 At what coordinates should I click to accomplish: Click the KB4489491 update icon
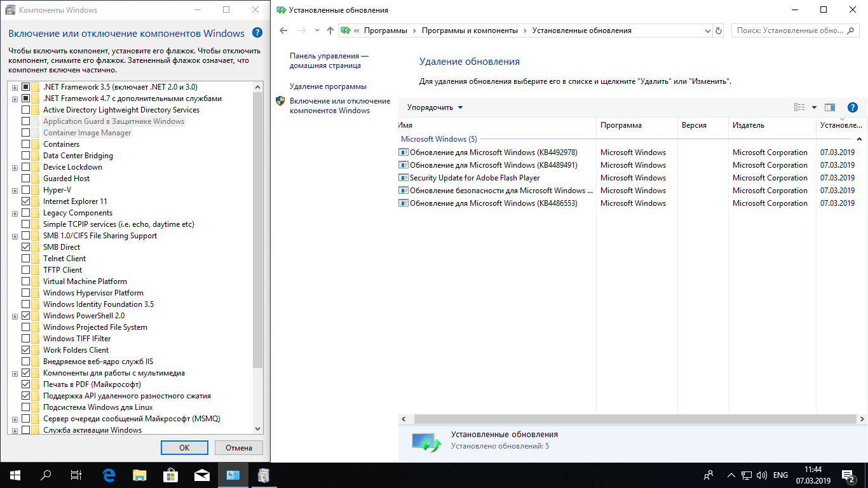(403, 165)
